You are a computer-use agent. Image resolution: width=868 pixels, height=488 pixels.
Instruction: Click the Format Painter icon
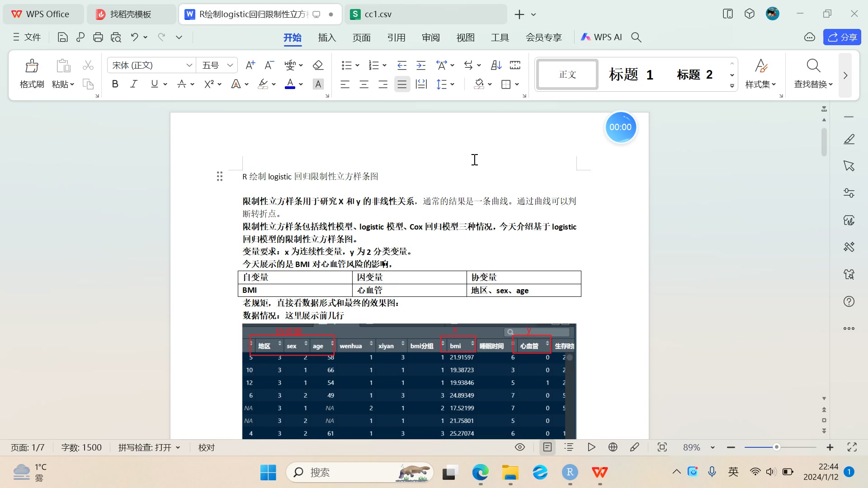pyautogui.click(x=32, y=66)
